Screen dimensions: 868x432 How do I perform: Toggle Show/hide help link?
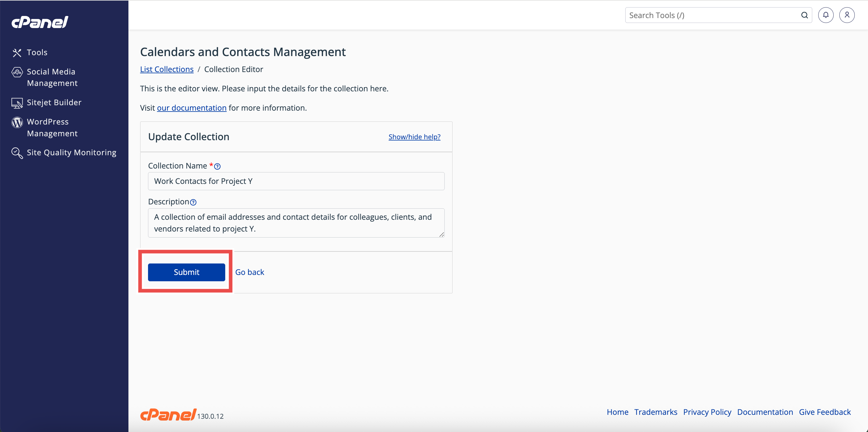click(x=414, y=137)
